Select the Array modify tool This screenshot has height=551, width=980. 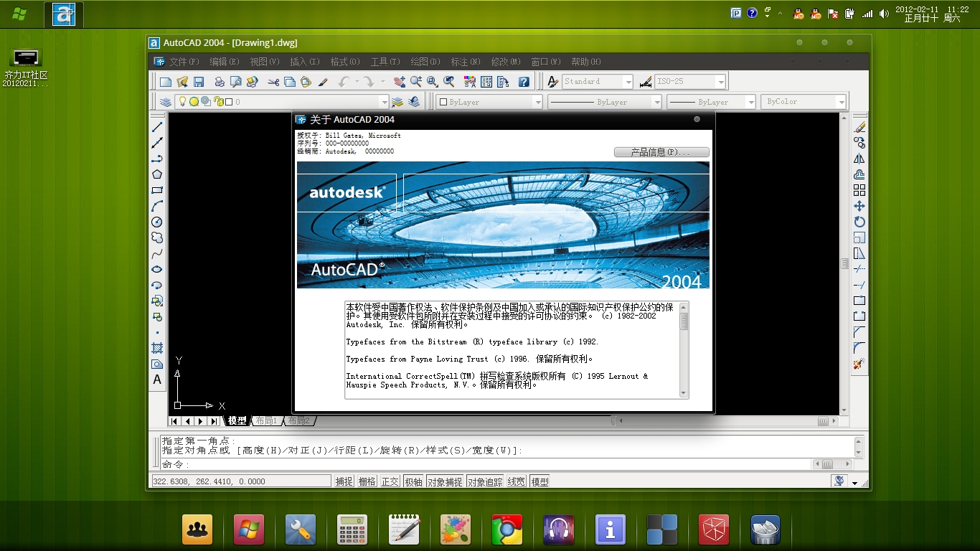[x=859, y=190]
